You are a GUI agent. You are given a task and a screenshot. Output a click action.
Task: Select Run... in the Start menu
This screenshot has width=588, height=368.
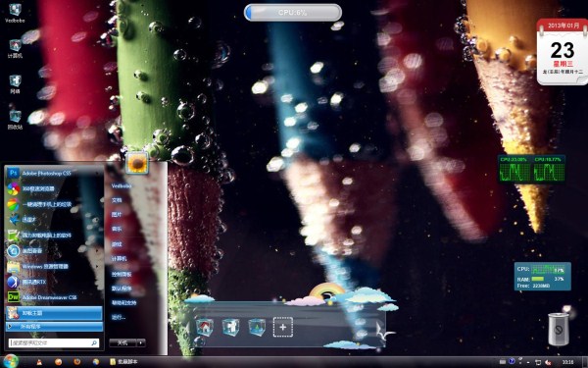click(x=119, y=317)
